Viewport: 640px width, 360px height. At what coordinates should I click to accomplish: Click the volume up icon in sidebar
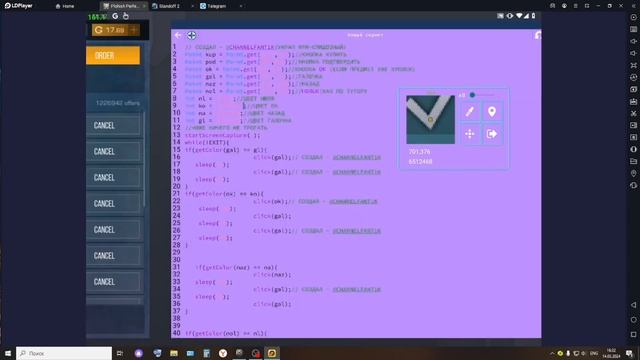pyautogui.click(x=633, y=41)
